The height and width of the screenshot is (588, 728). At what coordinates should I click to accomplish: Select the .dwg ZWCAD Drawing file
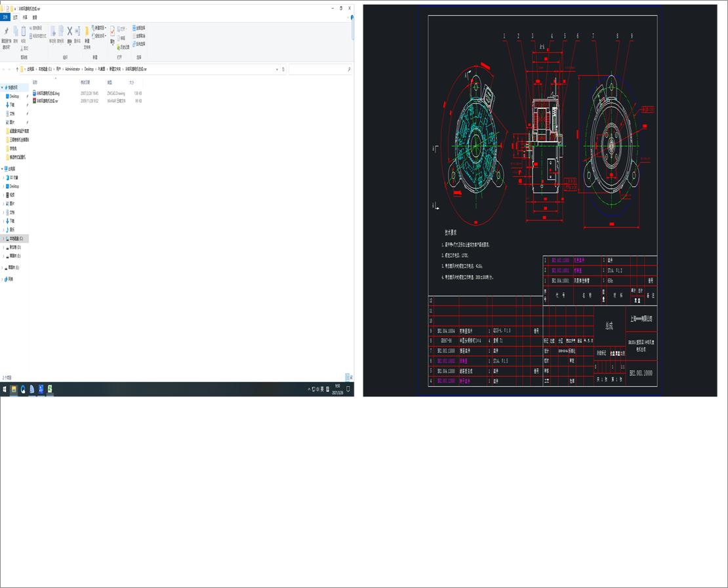tap(87, 93)
